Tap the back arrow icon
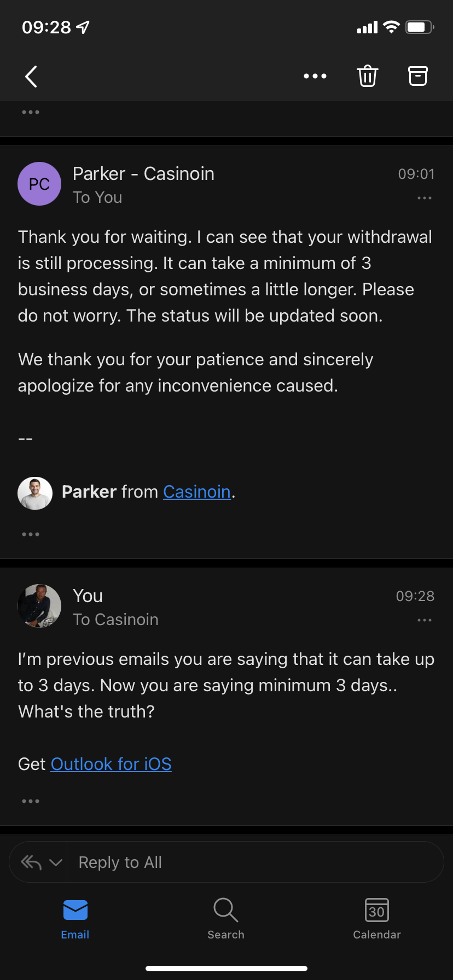Screen dimensions: 453x980 (32, 77)
